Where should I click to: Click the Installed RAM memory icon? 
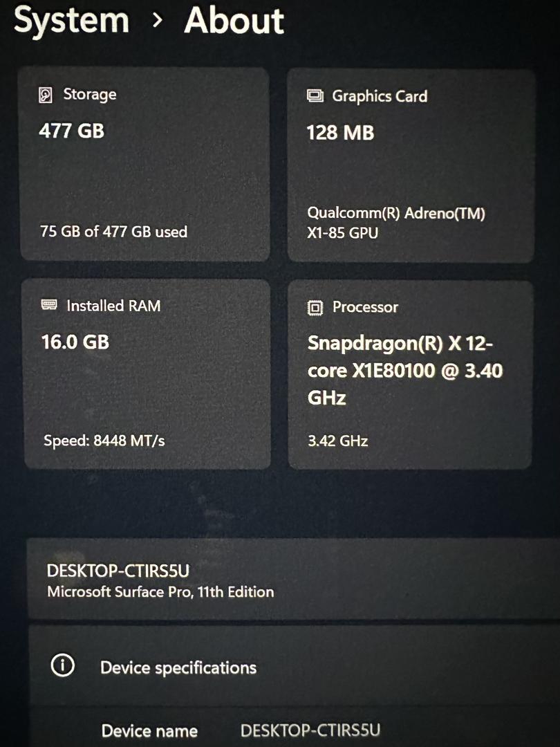(49, 305)
